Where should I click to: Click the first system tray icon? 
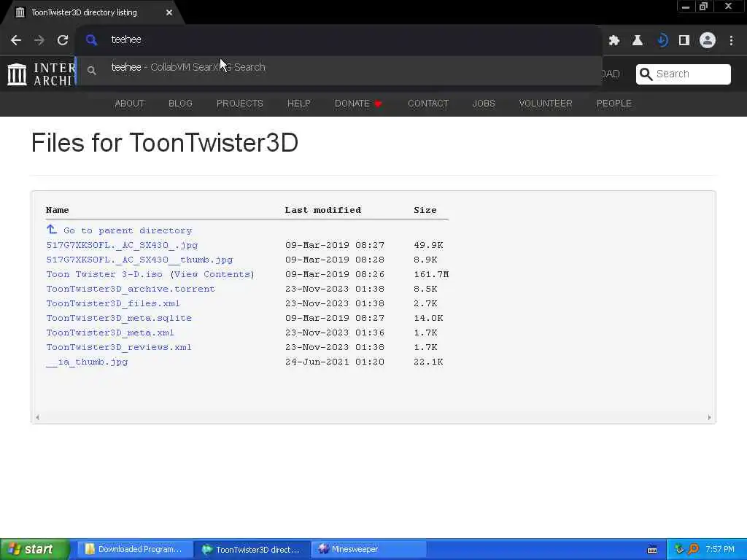679,550
